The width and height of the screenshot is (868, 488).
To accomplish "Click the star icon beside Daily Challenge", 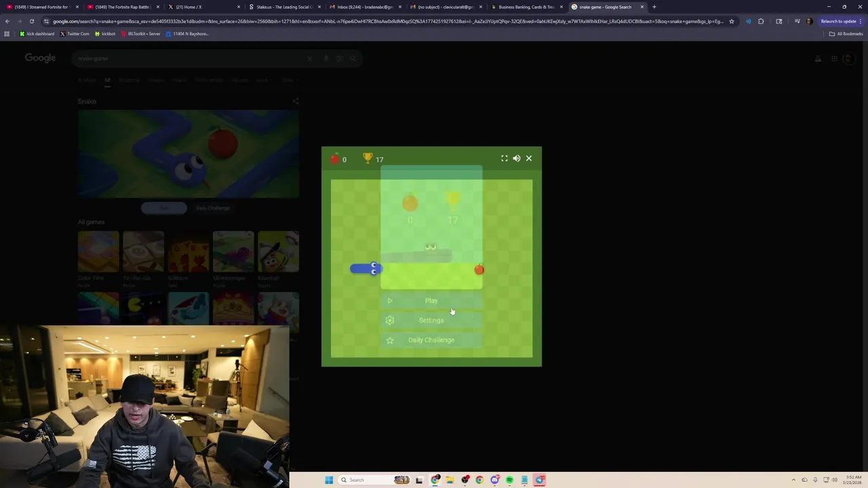I will (390, 340).
